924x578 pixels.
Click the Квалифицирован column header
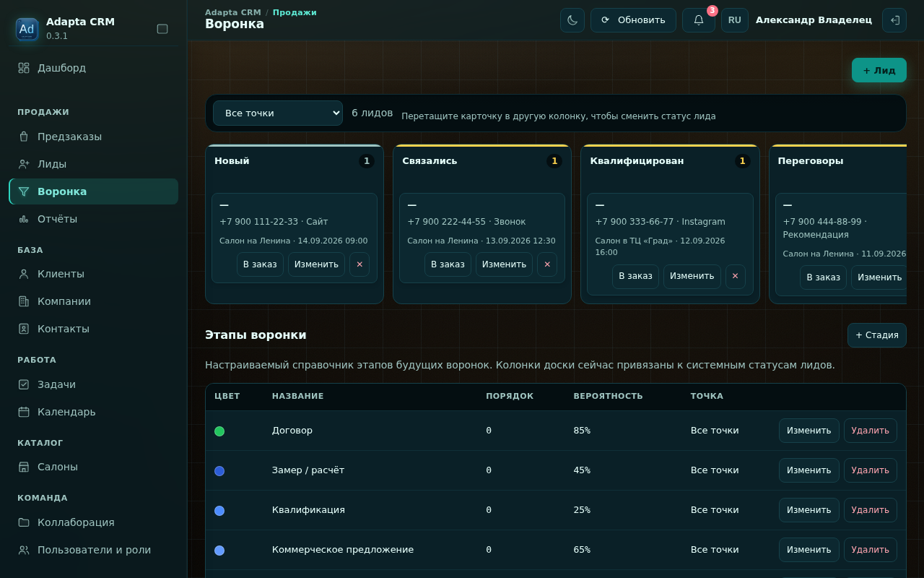pyautogui.click(x=637, y=161)
